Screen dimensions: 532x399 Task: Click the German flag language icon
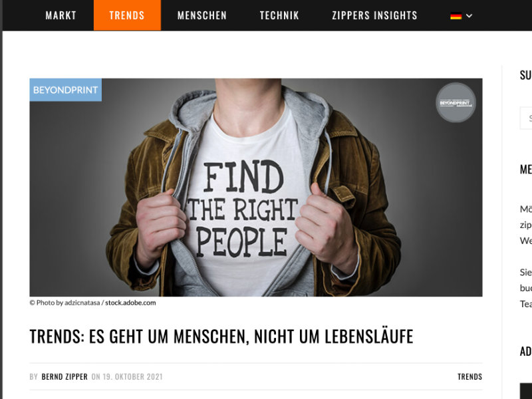pyautogui.click(x=456, y=15)
